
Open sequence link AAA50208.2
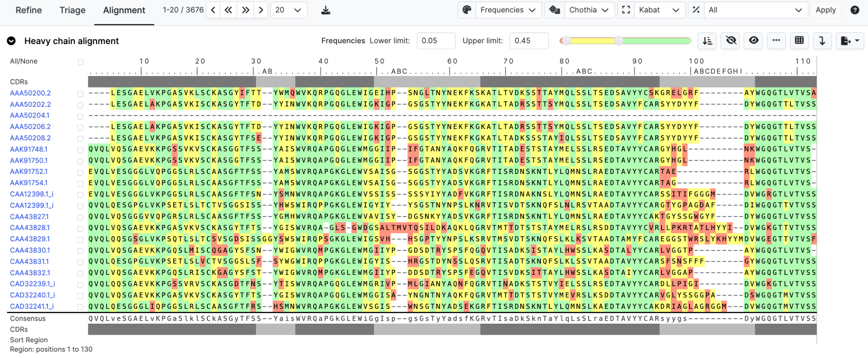click(31, 138)
